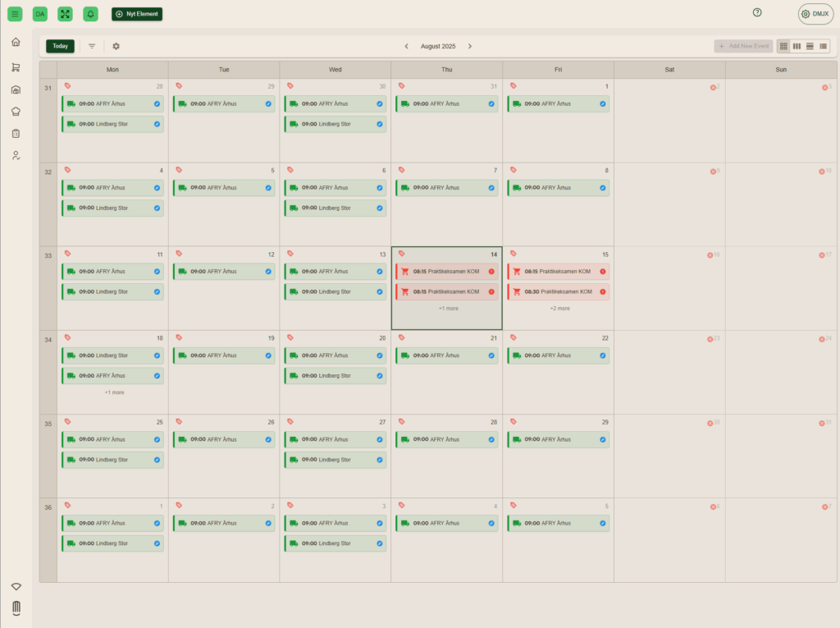Switch to list view layout
Viewport: 840px width, 628px height.
(x=823, y=46)
